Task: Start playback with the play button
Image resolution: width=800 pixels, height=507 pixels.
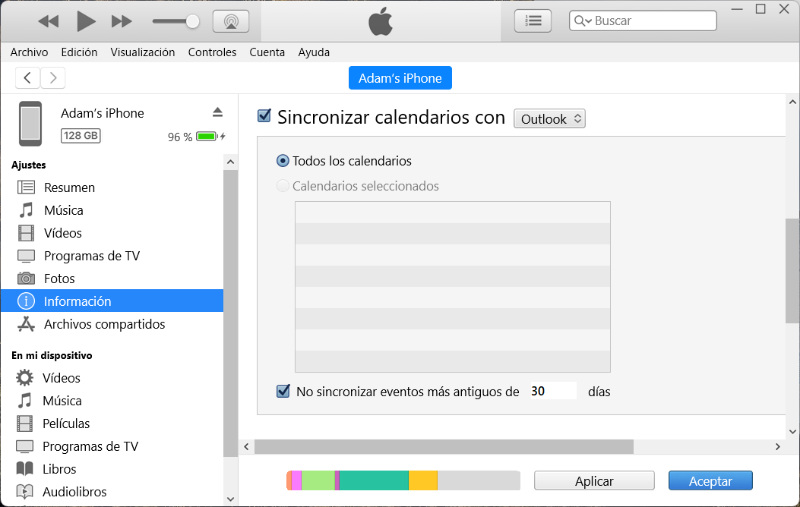Action: [86, 21]
